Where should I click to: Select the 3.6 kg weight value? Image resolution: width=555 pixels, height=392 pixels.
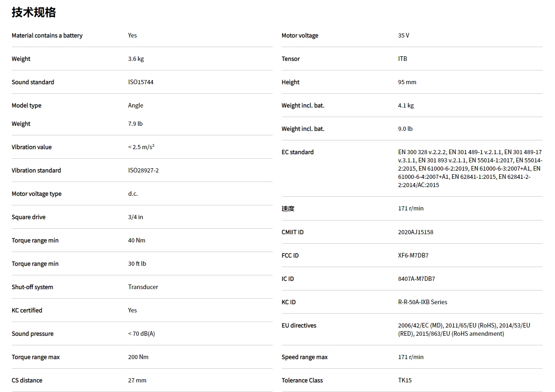coord(136,59)
